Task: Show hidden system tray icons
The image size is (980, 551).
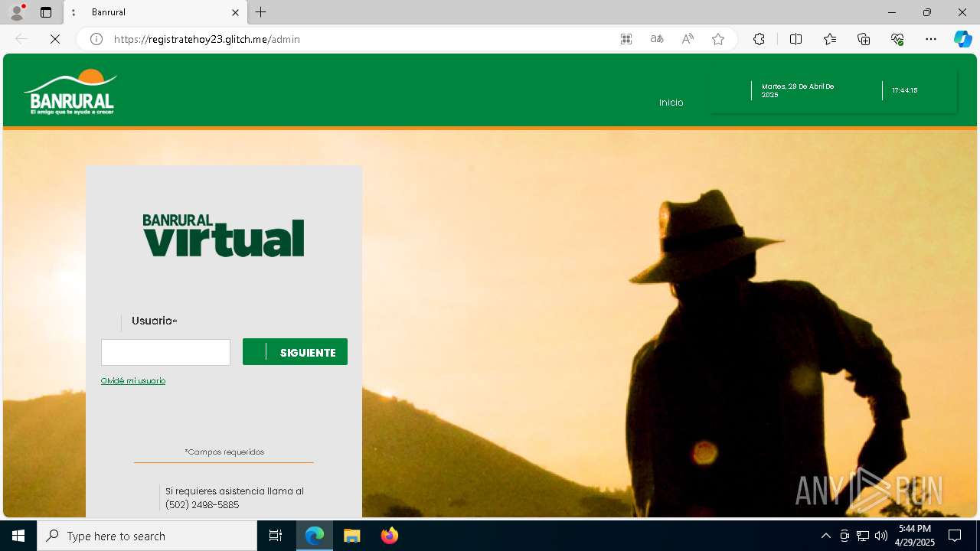Action: tap(825, 536)
